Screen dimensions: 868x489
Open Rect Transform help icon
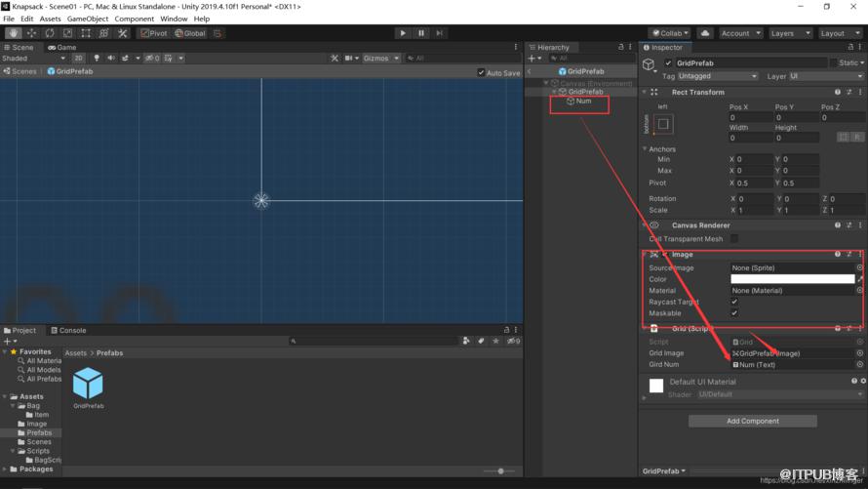pyautogui.click(x=838, y=92)
